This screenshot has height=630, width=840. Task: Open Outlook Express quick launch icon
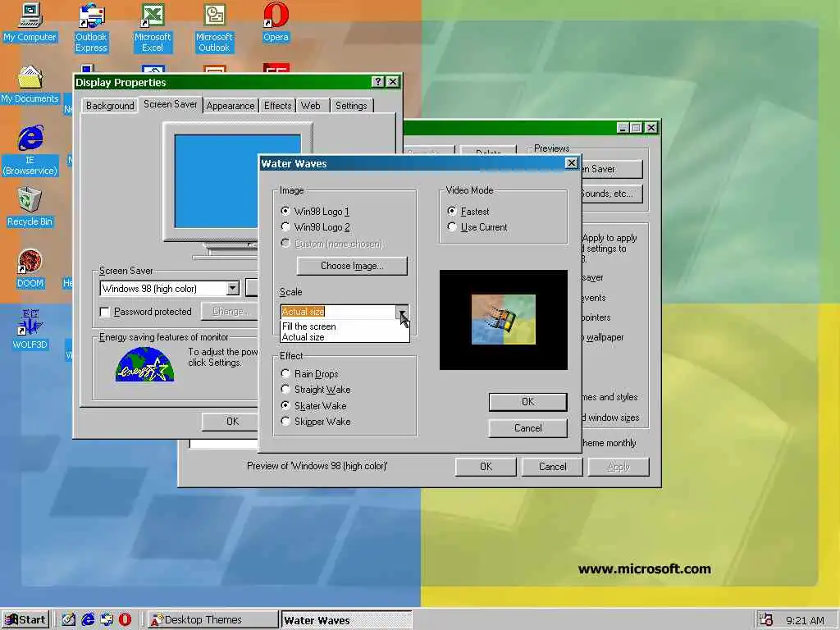coord(107,620)
